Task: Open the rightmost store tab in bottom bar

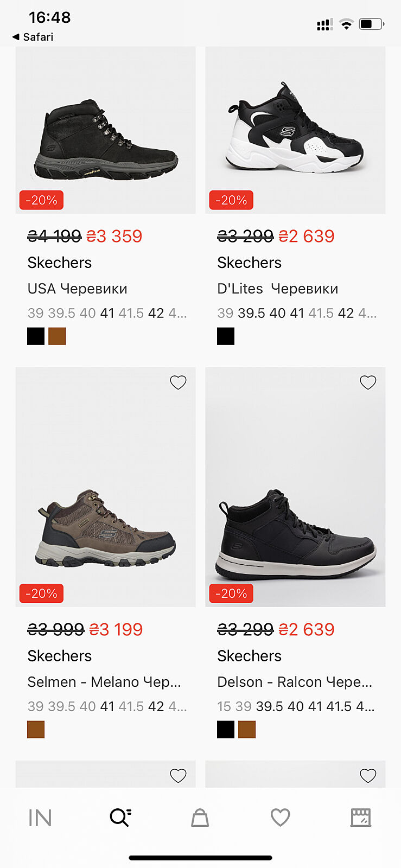Action: [x=360, y=818]
